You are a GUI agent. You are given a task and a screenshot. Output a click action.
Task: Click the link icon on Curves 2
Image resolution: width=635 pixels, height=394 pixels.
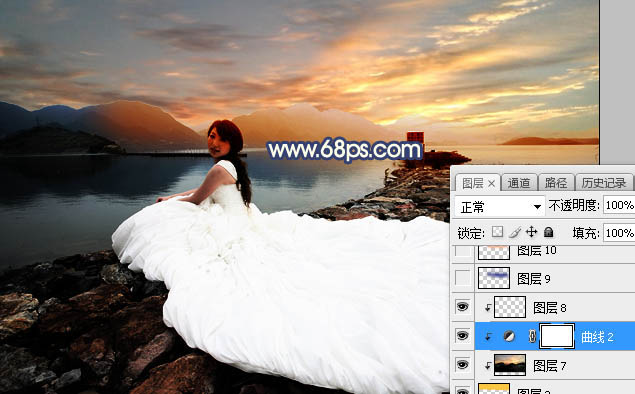pyautogui.click(x=533, y=336)
